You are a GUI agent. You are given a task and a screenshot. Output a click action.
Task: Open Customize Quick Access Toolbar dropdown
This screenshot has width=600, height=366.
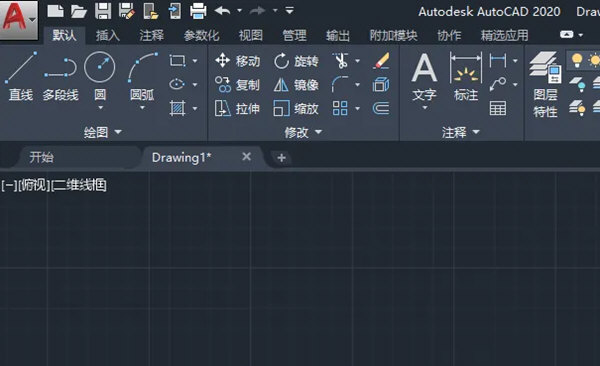(290, 11)
